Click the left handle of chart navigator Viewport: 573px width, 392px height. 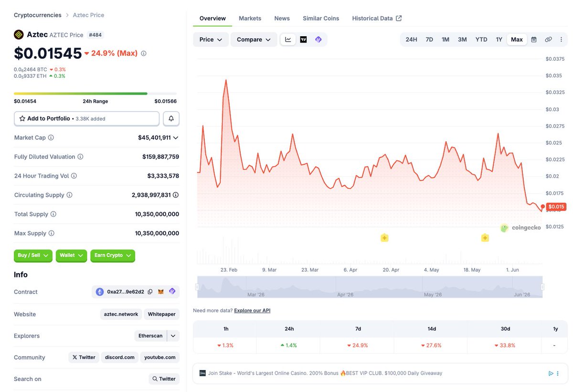tap(197, 287)
